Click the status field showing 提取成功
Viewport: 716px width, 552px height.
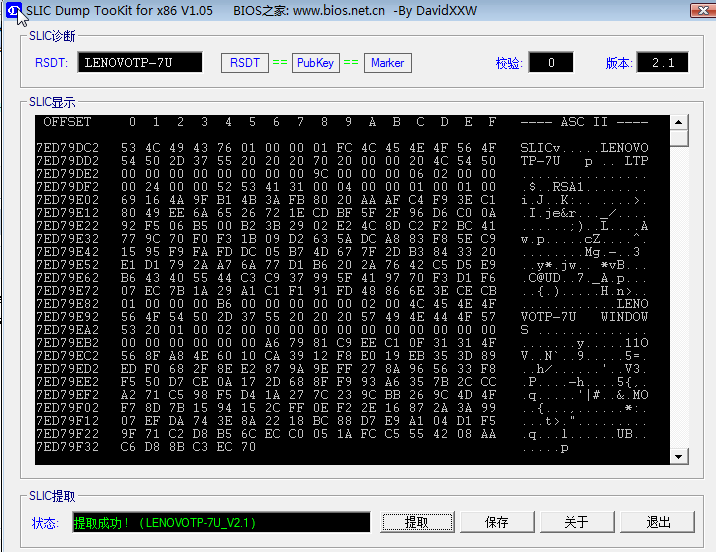[x=221, y=522]
